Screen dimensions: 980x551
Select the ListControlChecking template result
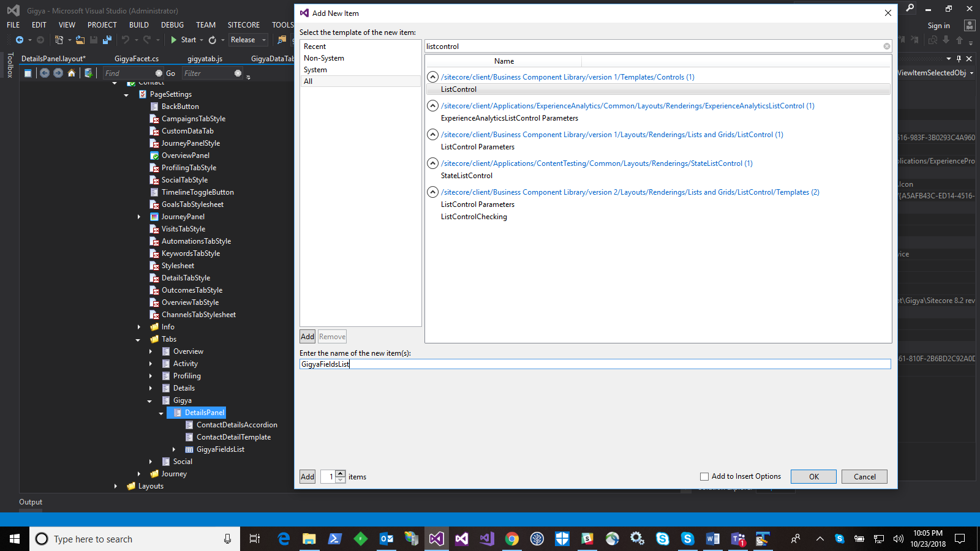(x=474, y=217)
